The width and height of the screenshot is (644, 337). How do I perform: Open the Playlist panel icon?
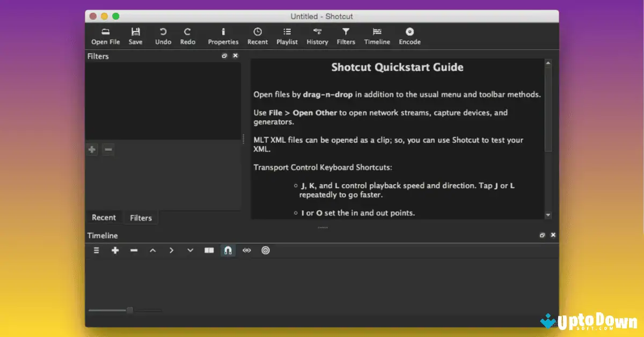pyautogui.click(x=287, y=35)
